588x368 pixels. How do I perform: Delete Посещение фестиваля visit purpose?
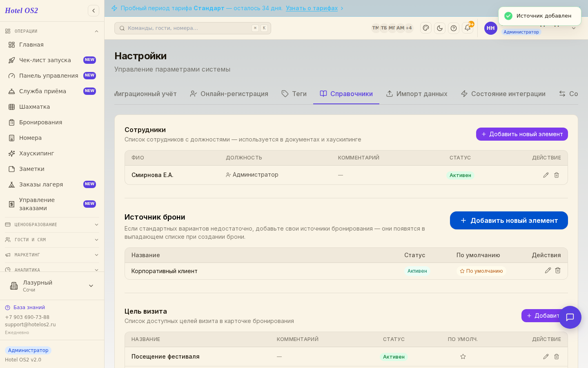coord(557,357)
